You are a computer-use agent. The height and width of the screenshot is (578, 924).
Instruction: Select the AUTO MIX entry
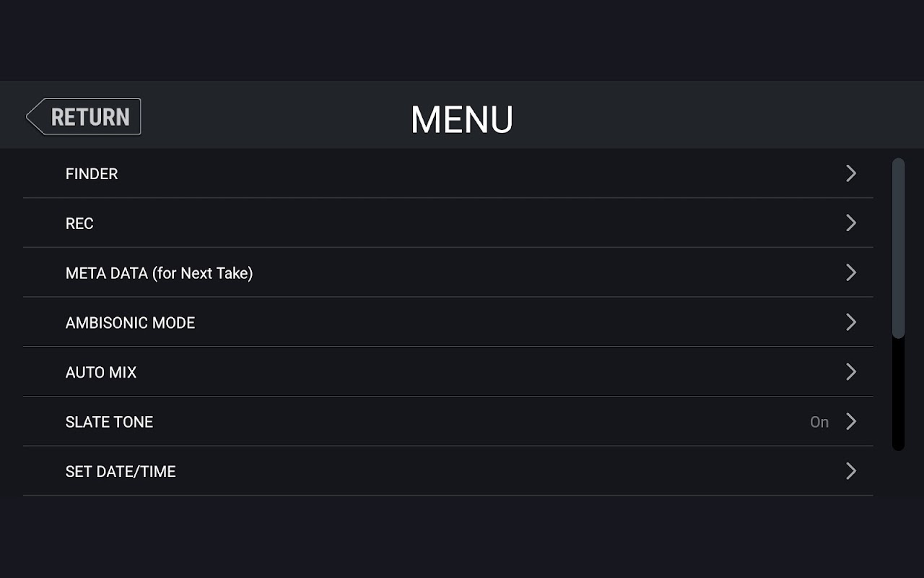point(448,372)
